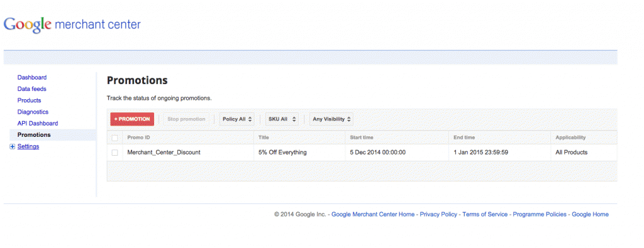Open API Dashboard in the sidebar

click(38, 124)
